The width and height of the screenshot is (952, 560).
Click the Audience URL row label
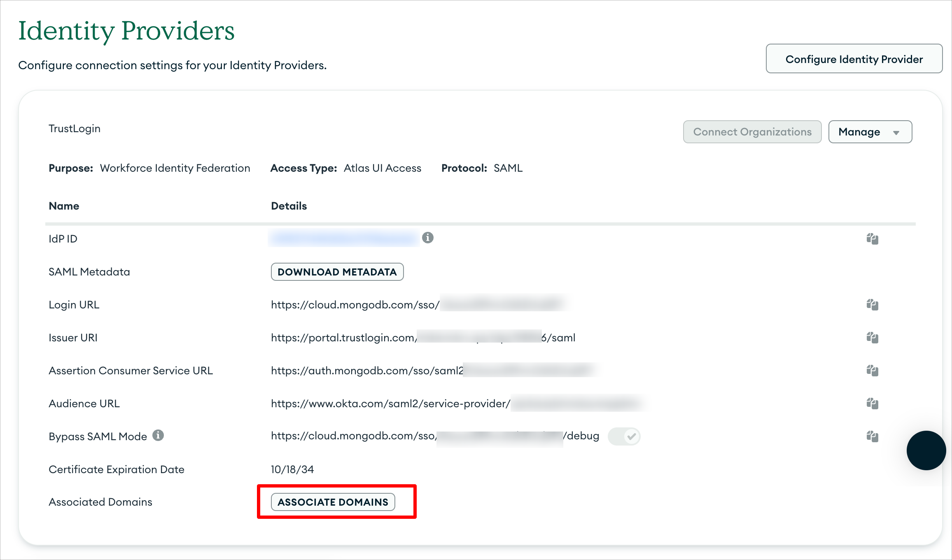click(84, 404)
